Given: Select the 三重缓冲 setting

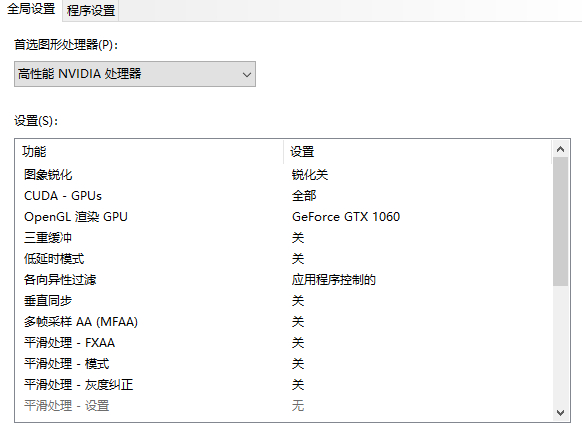Looking at the screenshot, I should click(284, 238).
